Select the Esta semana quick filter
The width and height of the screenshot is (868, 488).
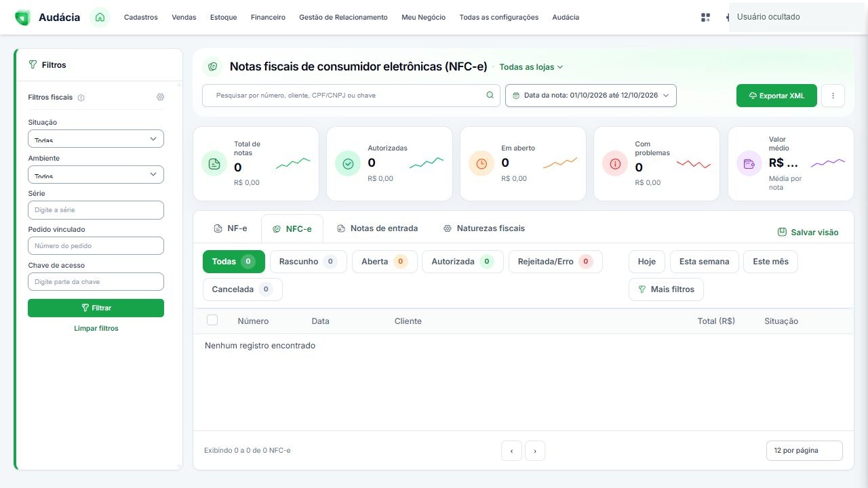[x=704, y=262]
